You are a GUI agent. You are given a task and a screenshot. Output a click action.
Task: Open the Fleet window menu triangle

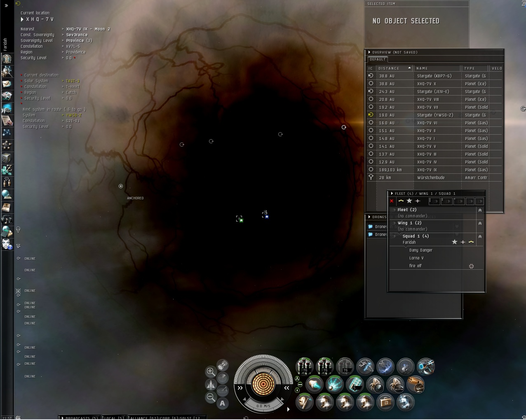pyautogui.click(x=392, y=194)
